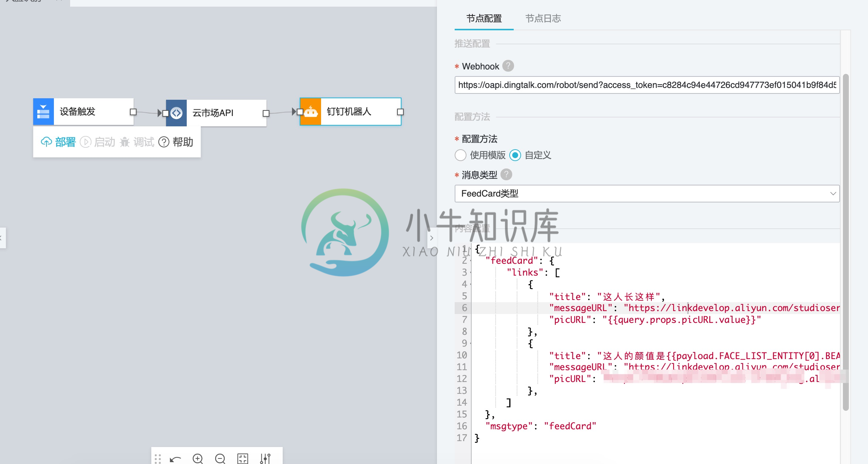Click the 帮助 button label
This screenshot has width=868, height=464.
point(183,142)
